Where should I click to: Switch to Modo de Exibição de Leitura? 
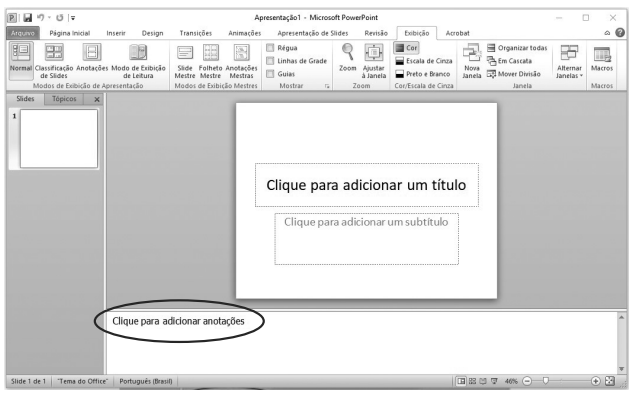click(x=138, y=61)
